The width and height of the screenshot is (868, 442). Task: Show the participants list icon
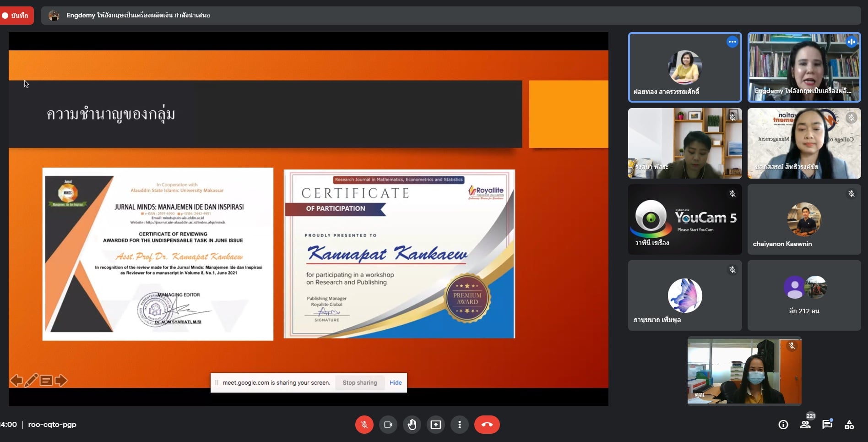805,425
